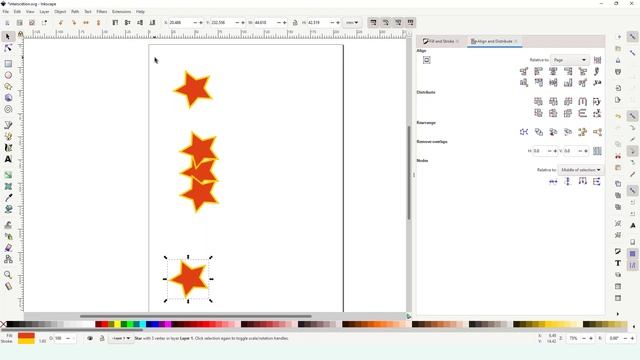This screenshot has width=640, height=360.
Task: Click Center on vertical axis icon
Action: click(x=553, y=71)
